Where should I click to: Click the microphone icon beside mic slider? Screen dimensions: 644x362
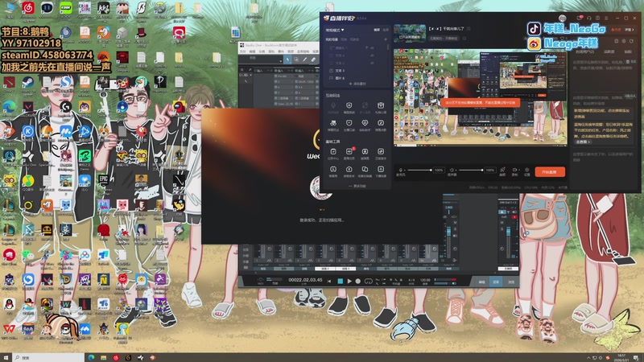[x=401, y=170]
